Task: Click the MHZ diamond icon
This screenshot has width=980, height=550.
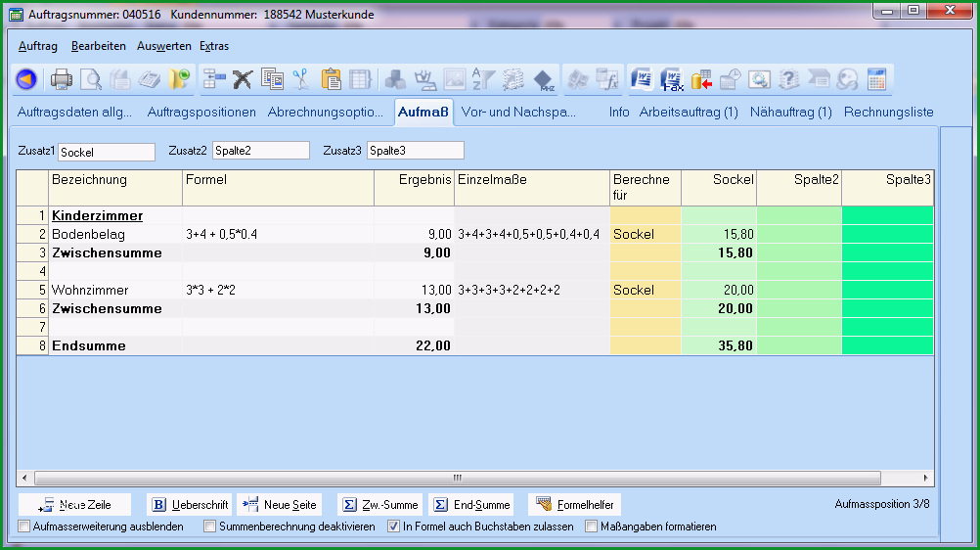Action: pos(543,80)
